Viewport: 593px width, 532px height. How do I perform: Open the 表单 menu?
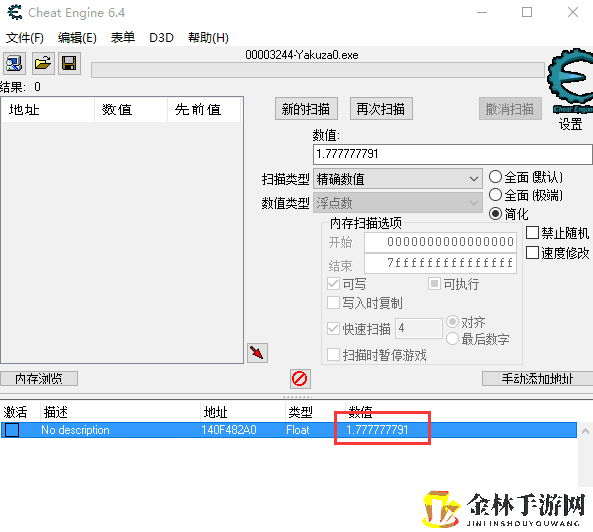[123, 38]
